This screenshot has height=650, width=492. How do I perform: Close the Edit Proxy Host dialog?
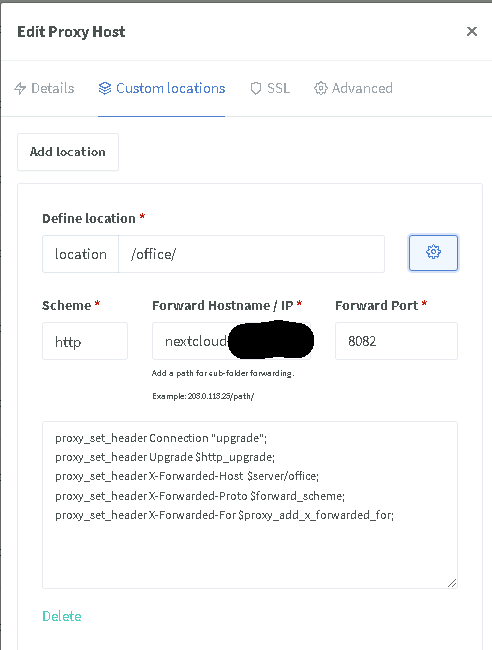click(x=472, y=32)
